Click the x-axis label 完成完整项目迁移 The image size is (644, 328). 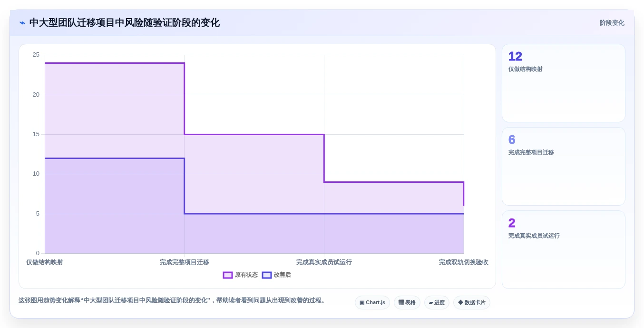point(185,262)
